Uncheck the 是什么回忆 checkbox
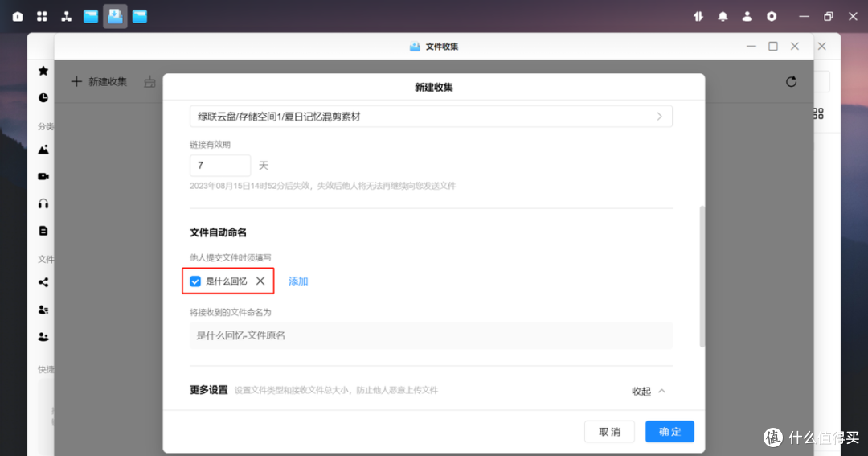The image size is (868, 456). (195, 281)
